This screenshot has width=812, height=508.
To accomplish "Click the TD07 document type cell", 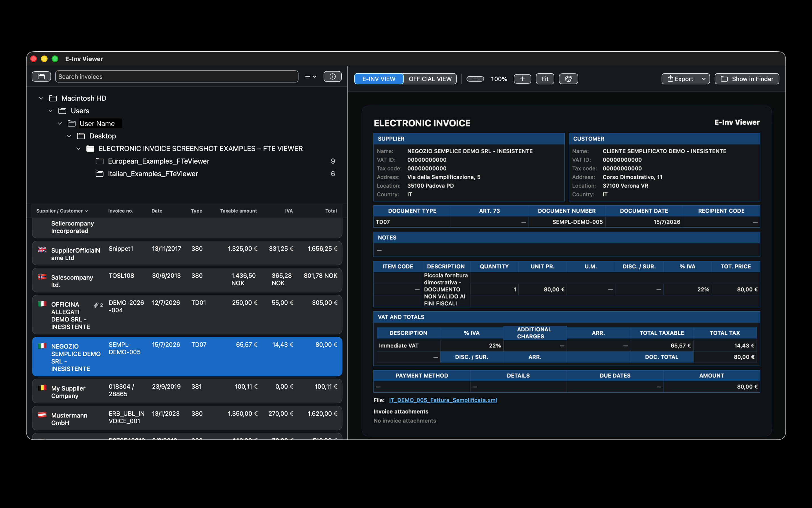I will pos(412,222).
